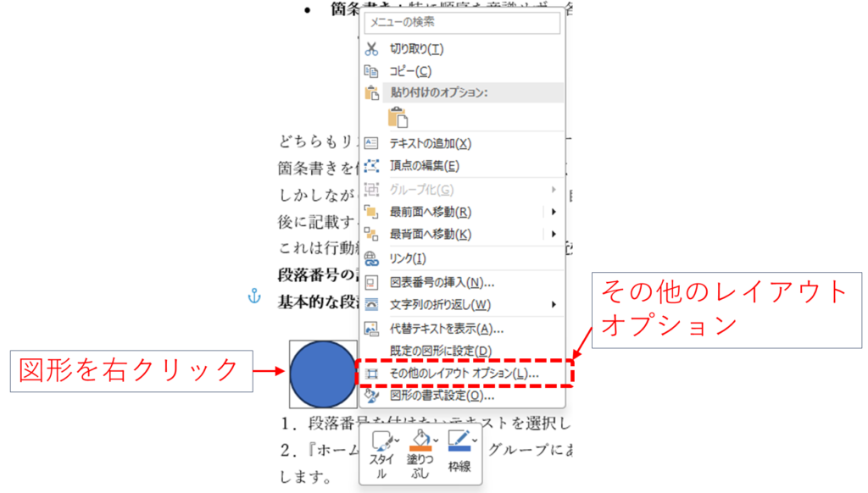Click the テキストの追加 icon

coord(371,144)
